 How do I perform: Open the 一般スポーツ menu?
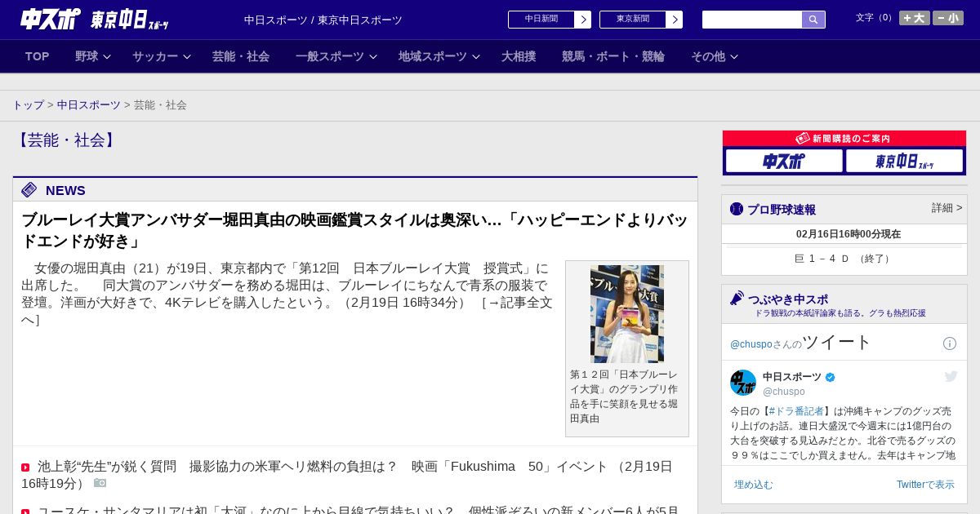[x=330, y=56]
